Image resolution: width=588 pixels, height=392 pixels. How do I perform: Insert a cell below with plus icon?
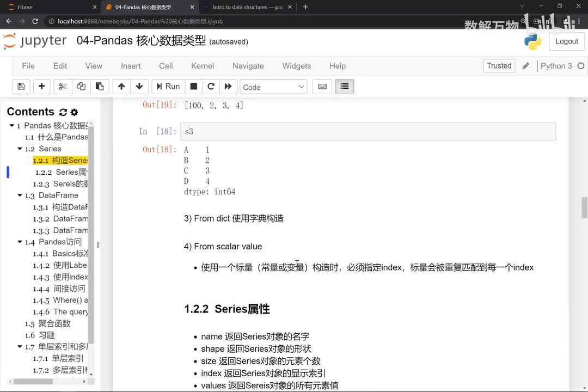[x=41, y=87]
